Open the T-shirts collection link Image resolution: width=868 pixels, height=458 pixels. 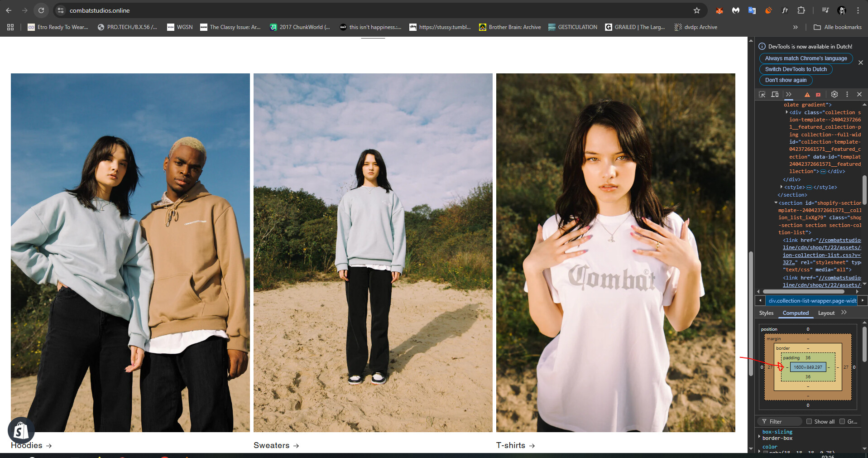(x=516, y=446)
